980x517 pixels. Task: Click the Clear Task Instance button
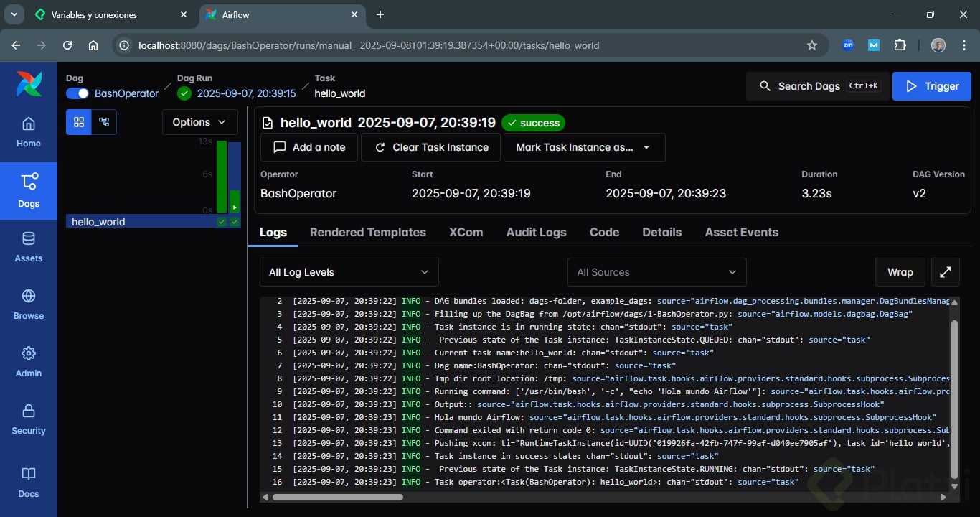(430, 147)
